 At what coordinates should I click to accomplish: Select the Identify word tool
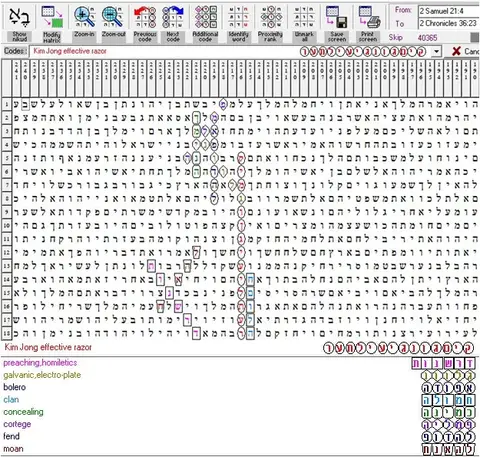click(238, 17)
